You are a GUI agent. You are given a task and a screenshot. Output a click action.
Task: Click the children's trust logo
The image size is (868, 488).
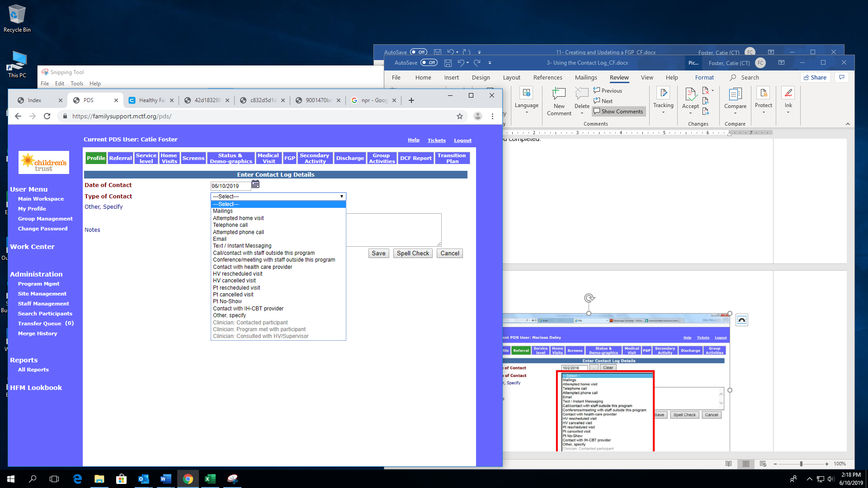click(44, 163)
